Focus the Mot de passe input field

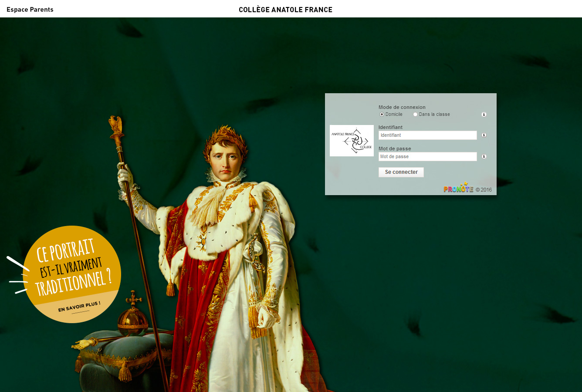pos(428,156)
